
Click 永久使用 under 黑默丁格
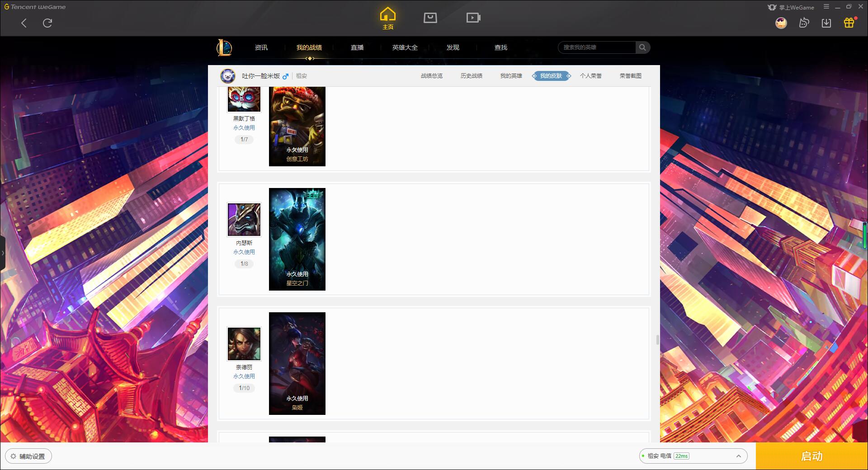[x=244, y=128]
